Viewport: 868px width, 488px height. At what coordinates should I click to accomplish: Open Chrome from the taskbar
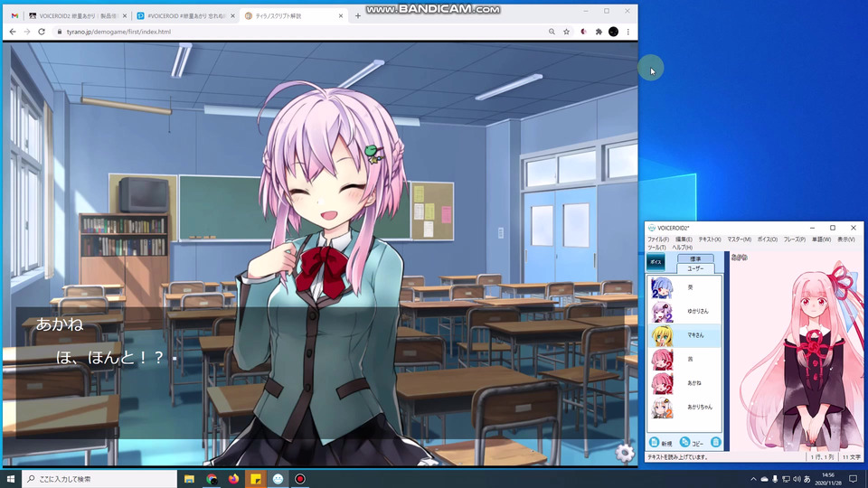pos(212,479)
